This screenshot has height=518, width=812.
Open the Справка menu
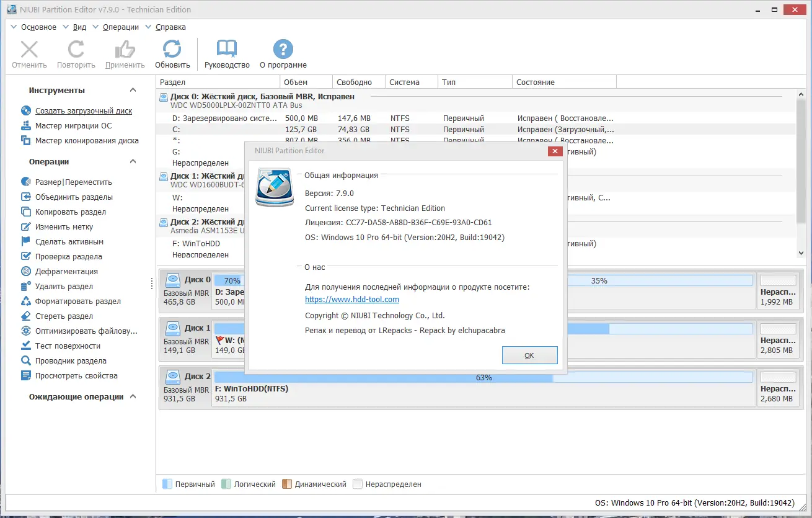(x=170, y=27)
